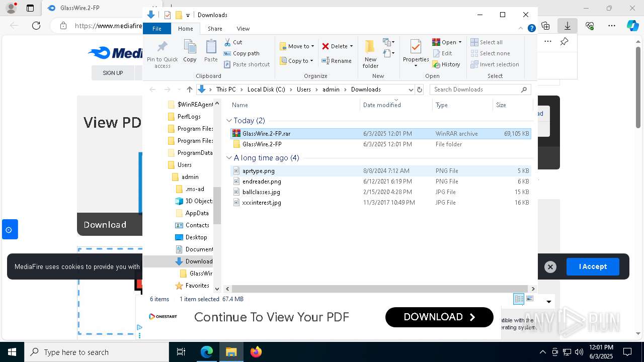Image resolution: width=644 pixels, height=362 pixels.
Task: Open Copy to dropdown
Action: point(297,61)
